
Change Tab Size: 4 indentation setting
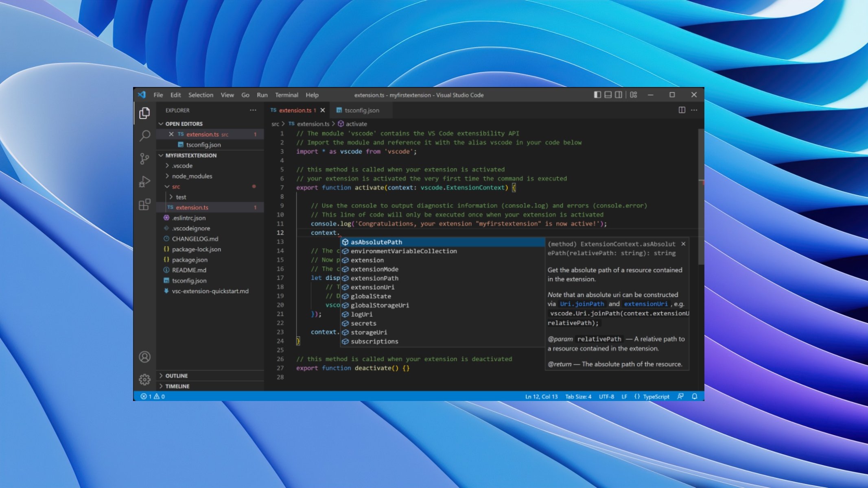(578, 396)
